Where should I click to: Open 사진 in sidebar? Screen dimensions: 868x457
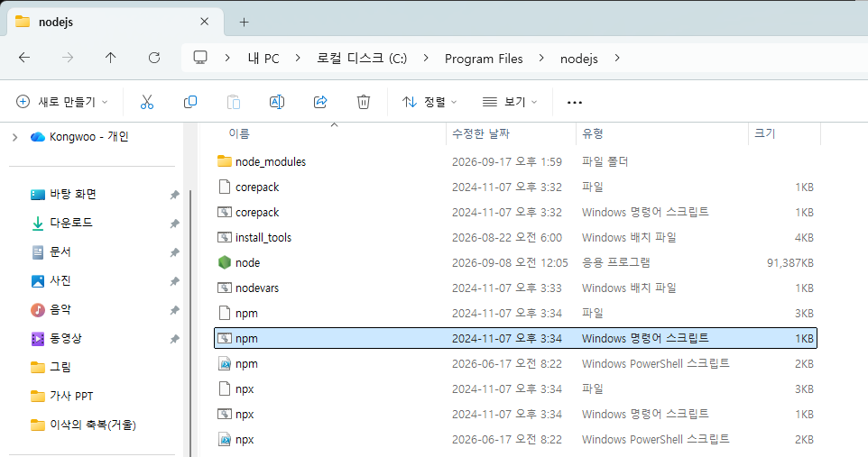(x=51, y=280)
